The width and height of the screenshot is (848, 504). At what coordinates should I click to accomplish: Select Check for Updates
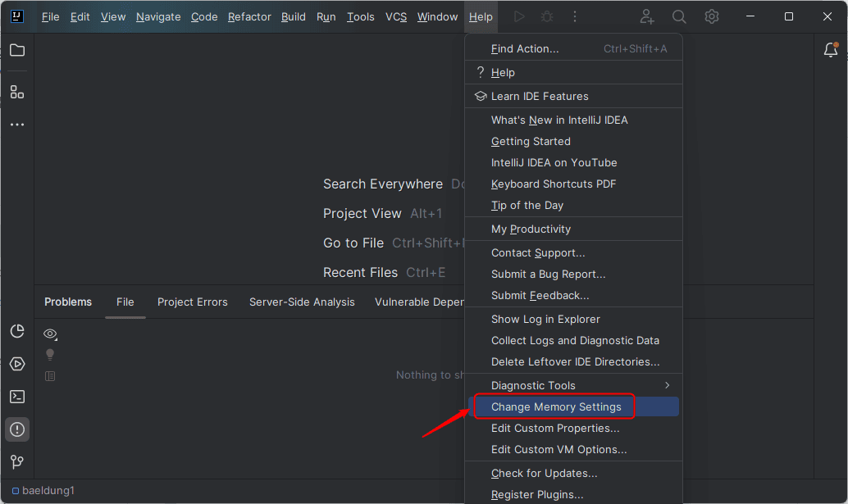pos(573,473)
